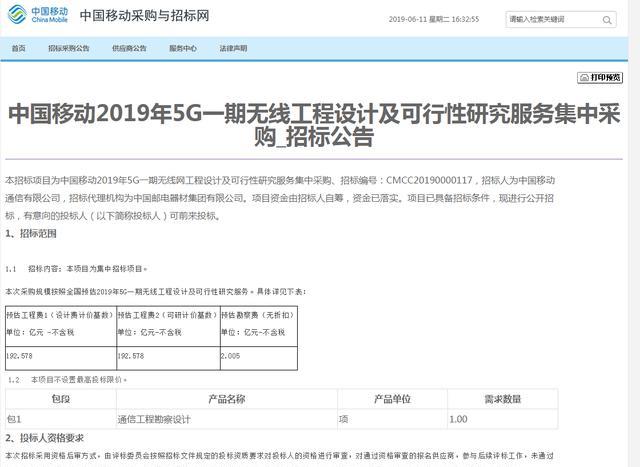Click the cell 项 in 产品单位 column
The width and height of the screenshot is (640, 467).
tap(392, 419)
